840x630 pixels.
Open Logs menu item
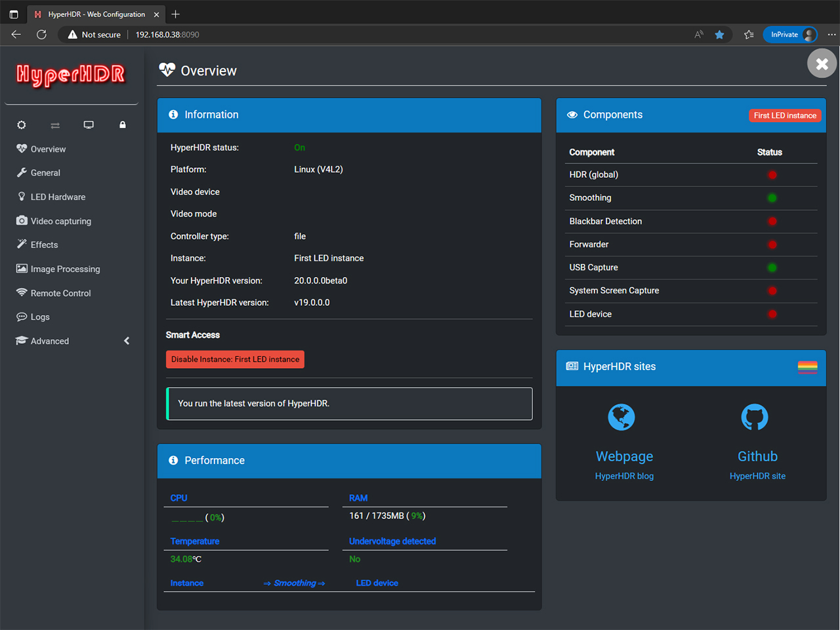40,317
